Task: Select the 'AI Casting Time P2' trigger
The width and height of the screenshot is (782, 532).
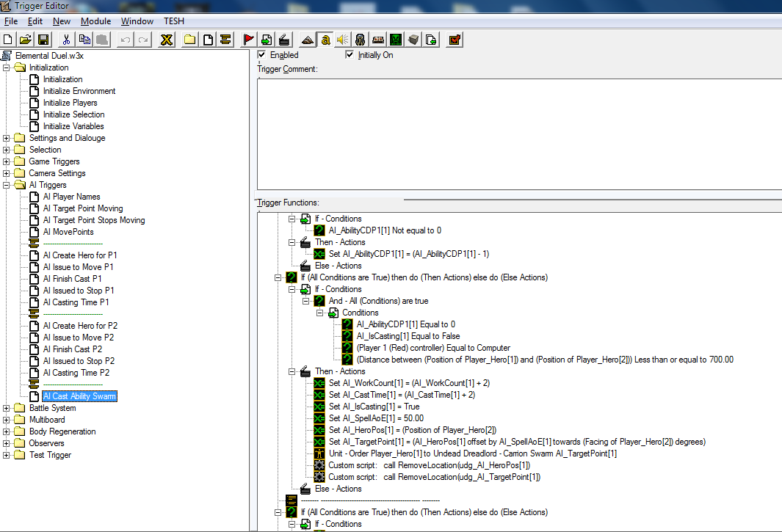Action: (76, 373)
